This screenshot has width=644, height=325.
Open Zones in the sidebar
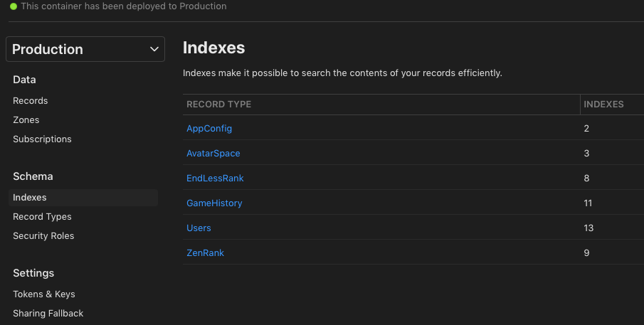tap(26, 119)
